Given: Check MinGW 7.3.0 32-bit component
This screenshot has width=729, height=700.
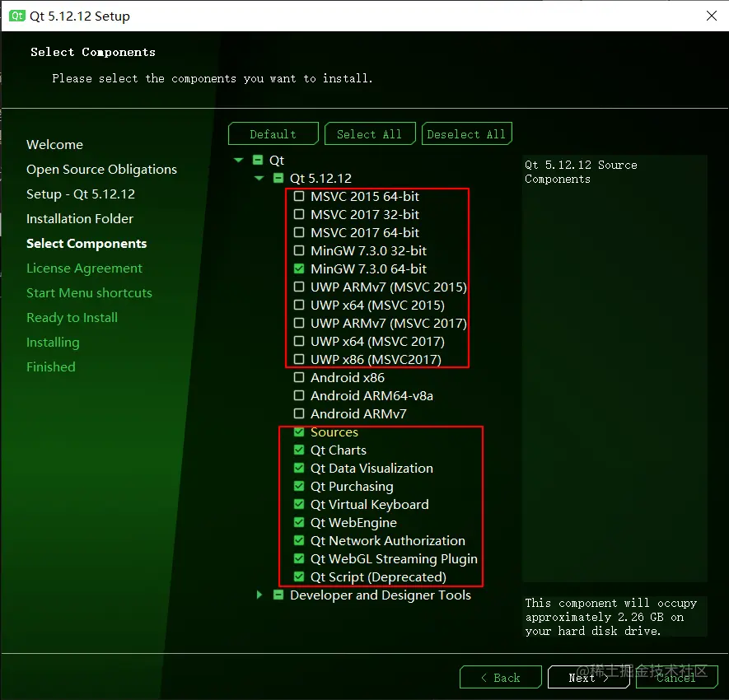Looking at the screenshot, I should click(x=299, y=250).
